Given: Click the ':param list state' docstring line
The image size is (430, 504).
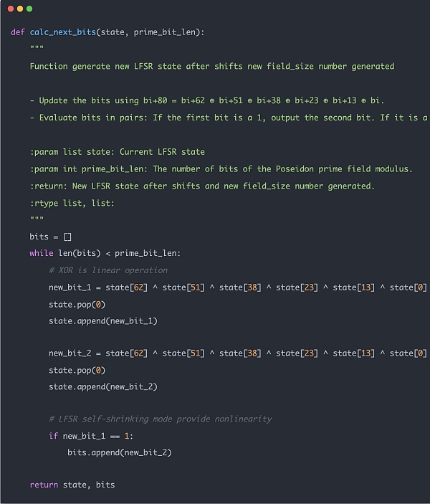Looking at the screenshot, I should 118,151.
